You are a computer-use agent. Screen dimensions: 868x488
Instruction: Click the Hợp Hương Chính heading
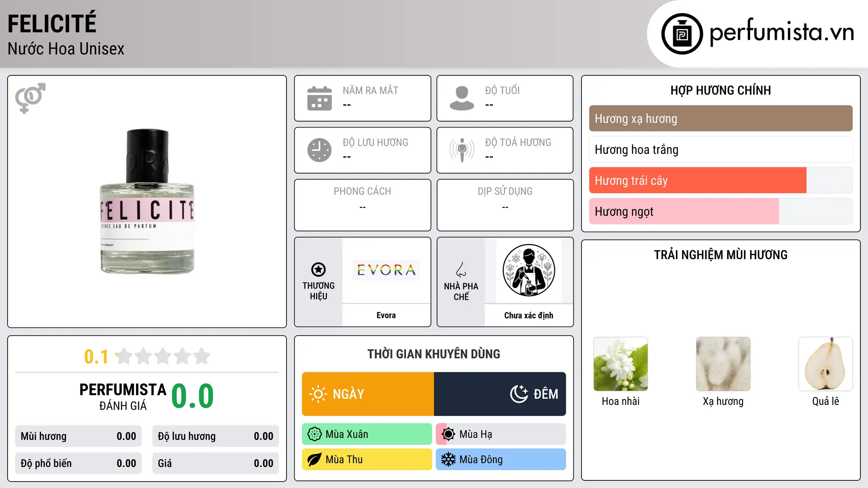[721, 90]
